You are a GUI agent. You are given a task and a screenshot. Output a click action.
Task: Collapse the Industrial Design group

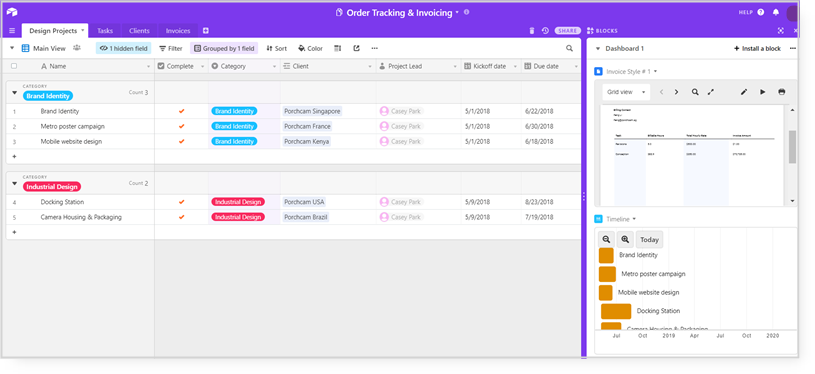[x=15, y=183]
